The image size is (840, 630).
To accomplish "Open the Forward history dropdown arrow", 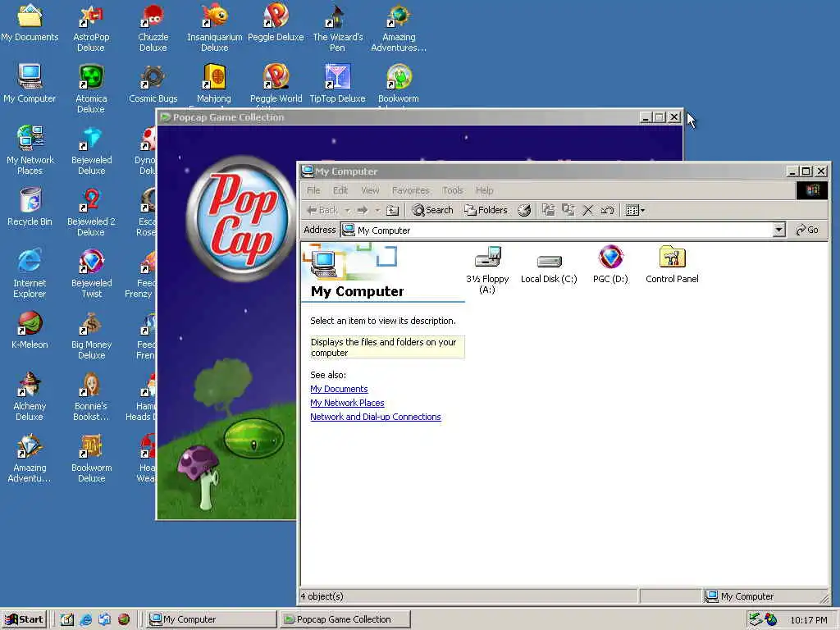I will 377,211.
